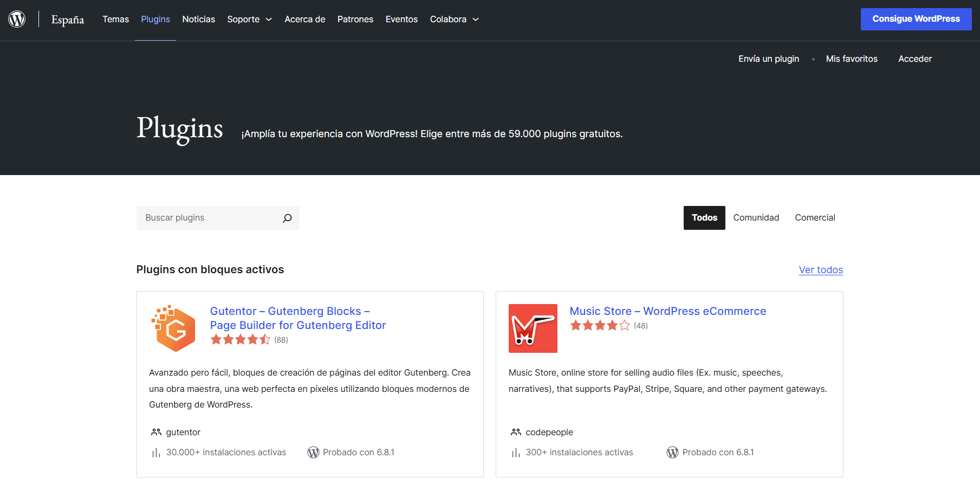Screen dimensions: 980x484
Task: Open Music Store – WordPress eCommerce title
Action: 668,311
